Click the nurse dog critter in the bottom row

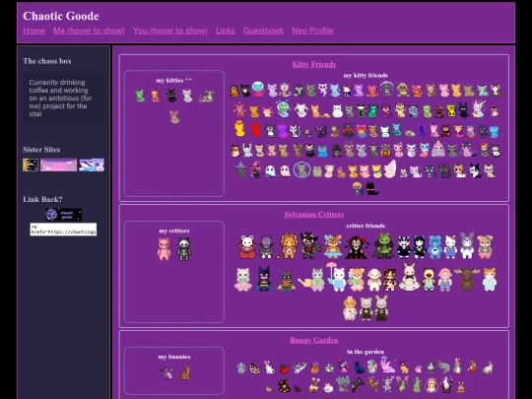click(x=350, y=308)
